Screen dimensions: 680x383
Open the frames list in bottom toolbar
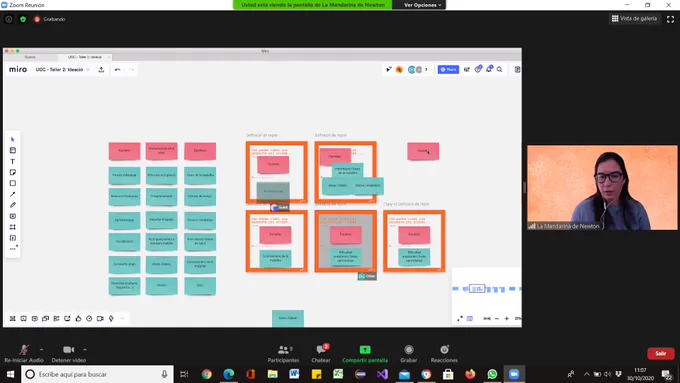click(13, 318)
